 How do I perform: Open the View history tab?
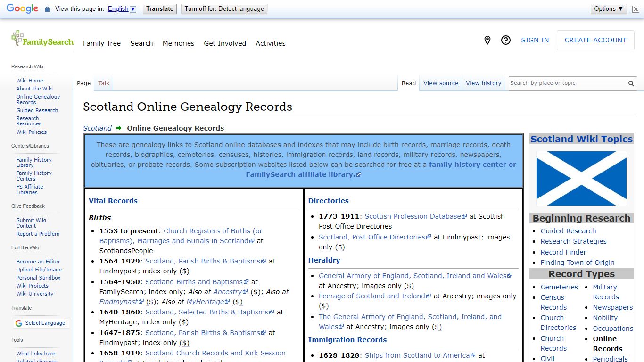coord(484,83)
